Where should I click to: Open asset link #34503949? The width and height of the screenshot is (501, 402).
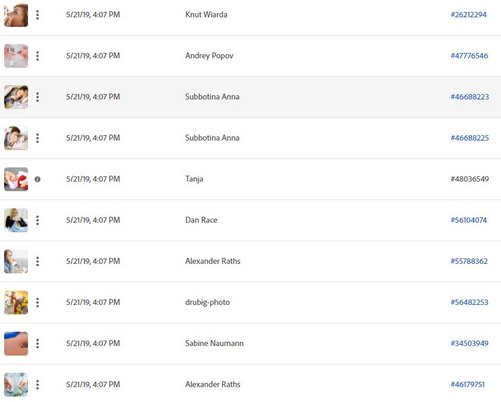pos(469,343)
